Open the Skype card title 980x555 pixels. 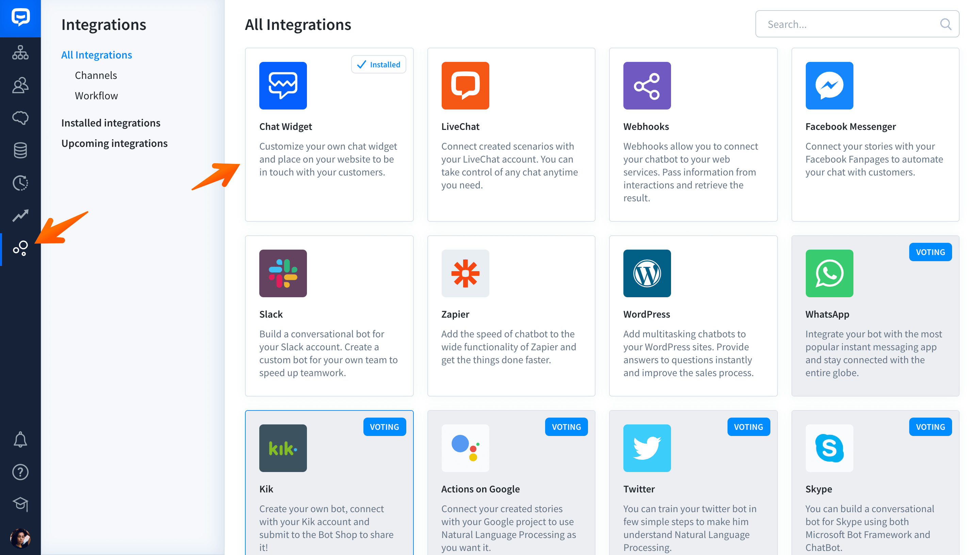coord(819,489)
